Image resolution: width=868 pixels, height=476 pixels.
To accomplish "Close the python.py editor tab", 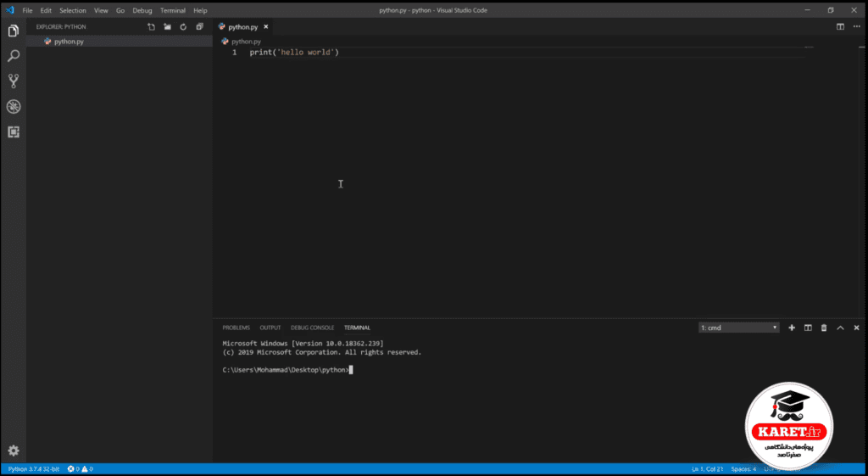I will 265,26.
